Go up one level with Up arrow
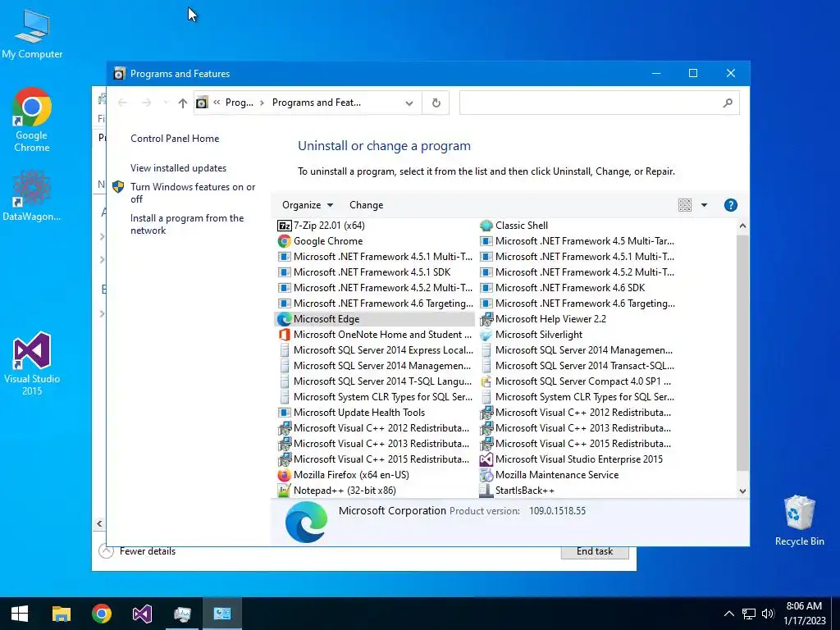 [183, 103]
